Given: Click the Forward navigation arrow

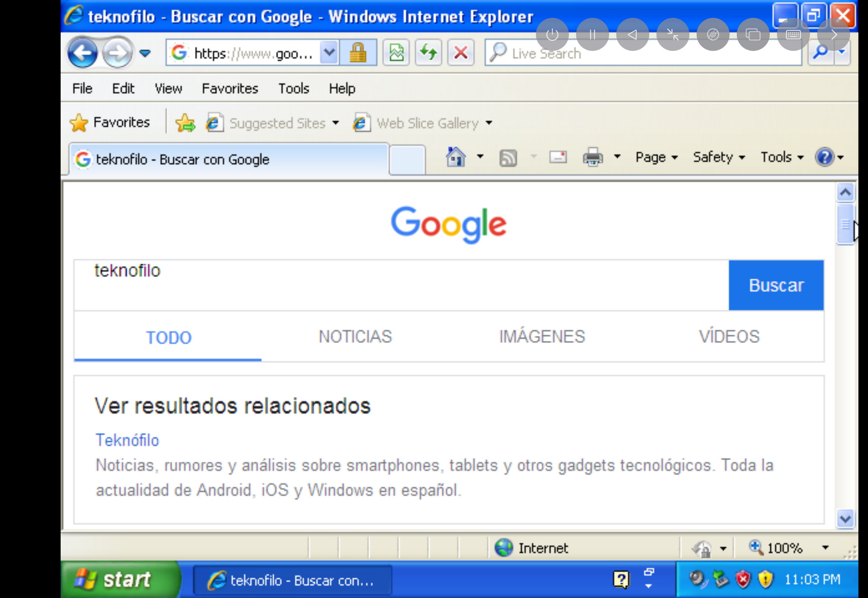Looking at the screenshot, I should pyautogui.click(x=117, y=53).
